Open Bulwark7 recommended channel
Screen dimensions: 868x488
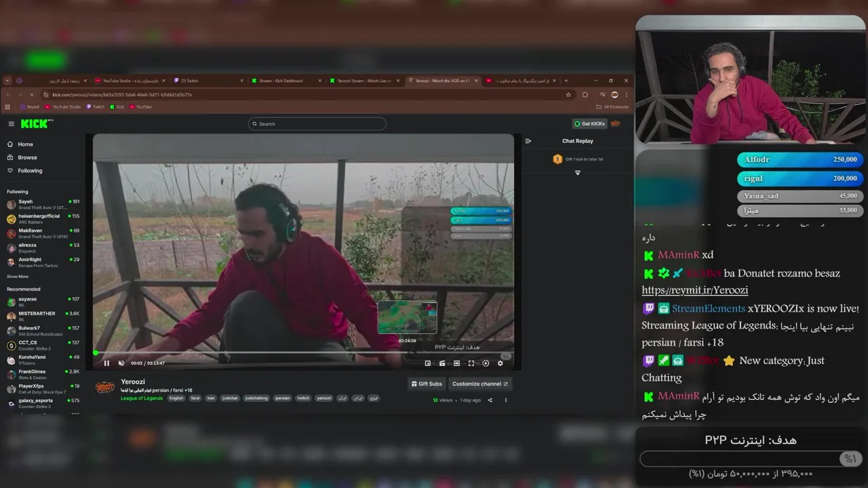(x=43, y=331)
